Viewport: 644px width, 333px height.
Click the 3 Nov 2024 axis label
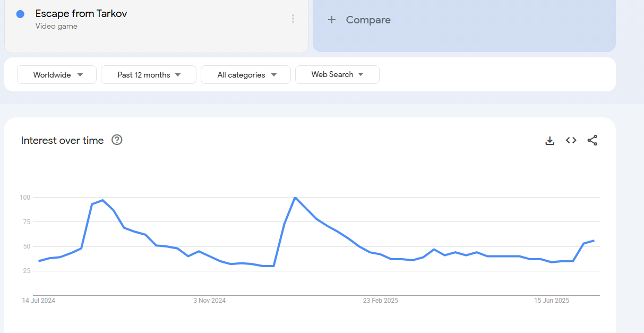(x=210, y=301)
